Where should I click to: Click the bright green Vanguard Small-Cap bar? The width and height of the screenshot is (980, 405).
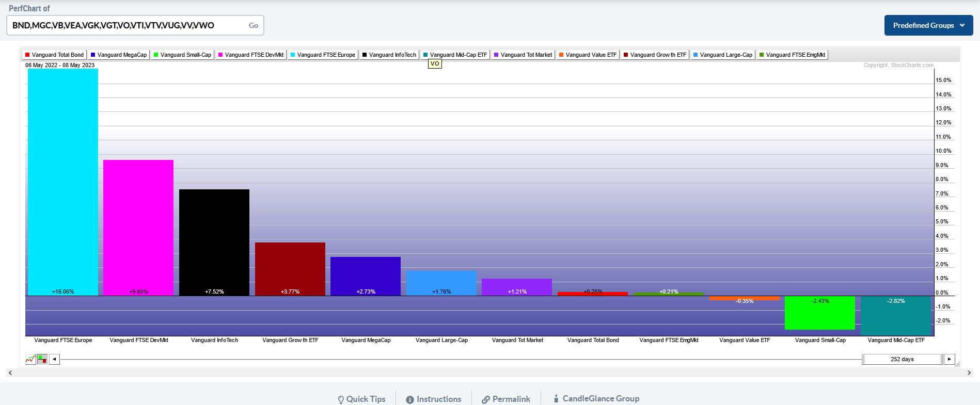(820, 313)
